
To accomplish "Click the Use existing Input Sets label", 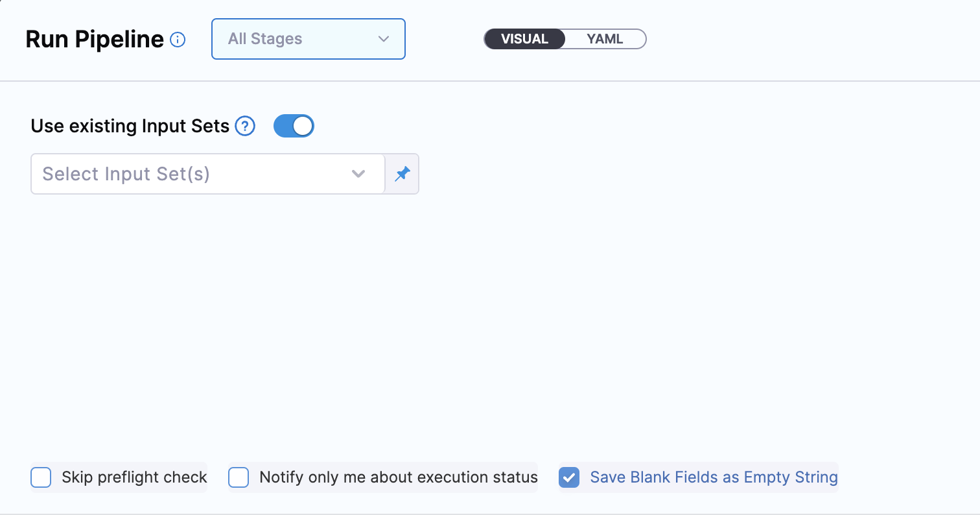I will tap(130, 126).
